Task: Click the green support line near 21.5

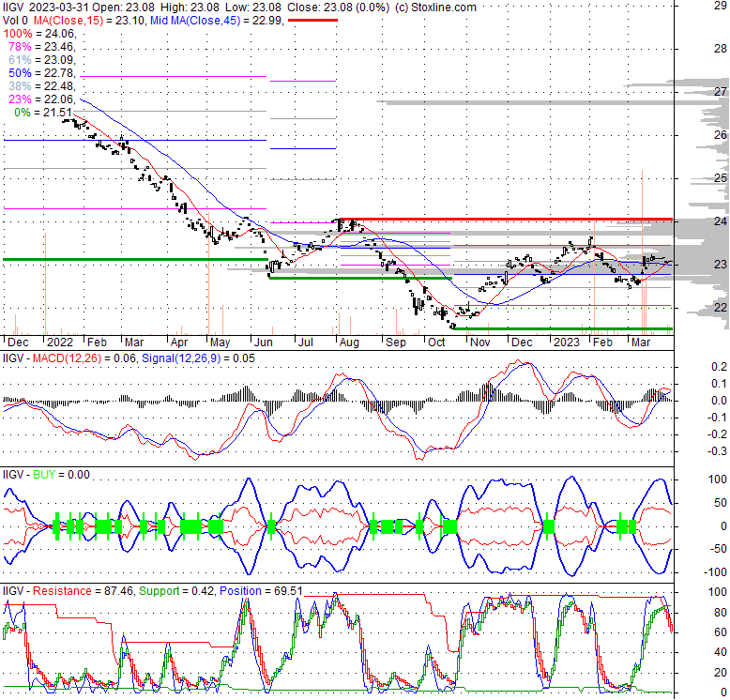Action: (563, 329)
